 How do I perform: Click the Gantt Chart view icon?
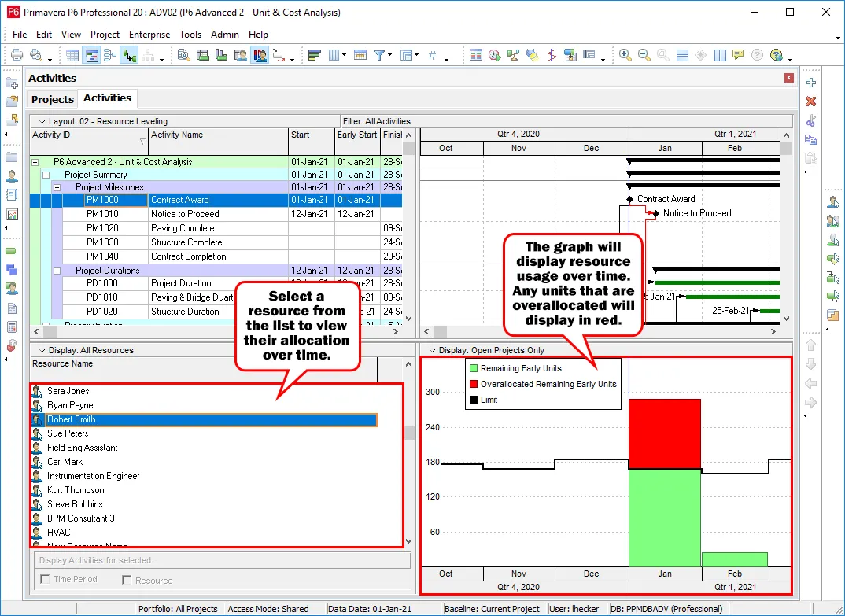[x=91, y=55]
